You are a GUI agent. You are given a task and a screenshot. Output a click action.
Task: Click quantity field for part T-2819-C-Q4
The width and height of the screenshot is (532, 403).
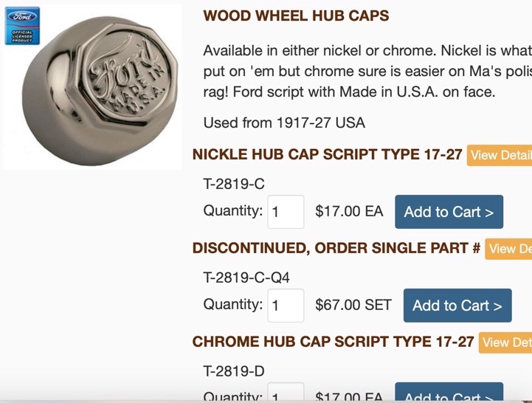(x=286, y=305)
